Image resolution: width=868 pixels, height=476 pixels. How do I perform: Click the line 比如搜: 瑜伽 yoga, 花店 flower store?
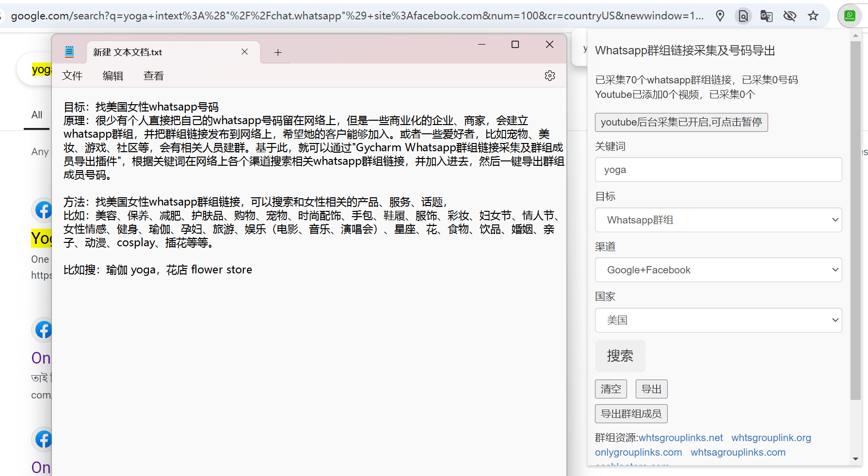(x=158, y=270)
